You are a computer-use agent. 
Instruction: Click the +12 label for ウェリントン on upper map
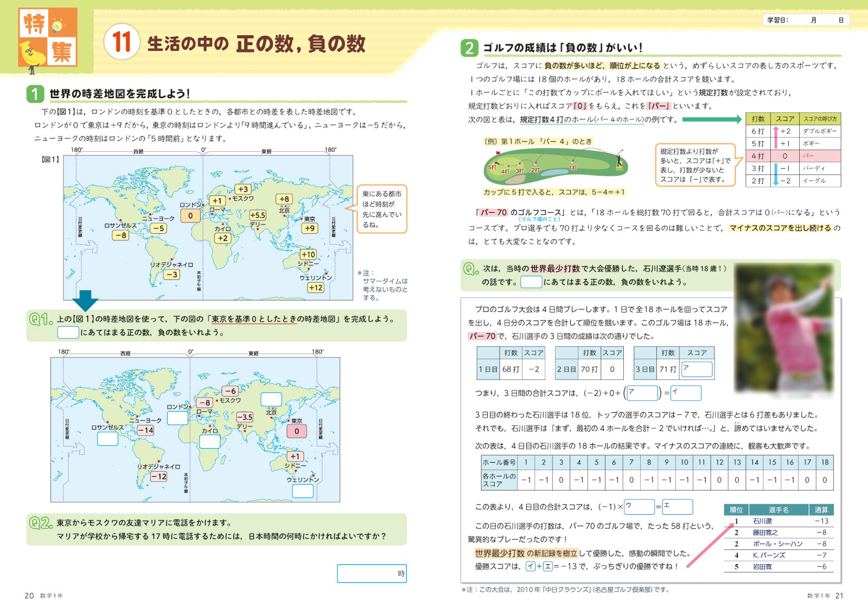tap(316, 287)
